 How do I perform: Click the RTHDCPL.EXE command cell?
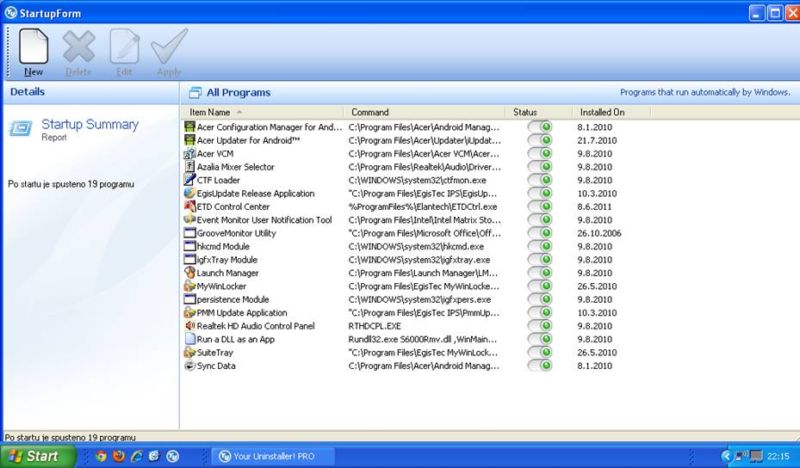(374, 326)
